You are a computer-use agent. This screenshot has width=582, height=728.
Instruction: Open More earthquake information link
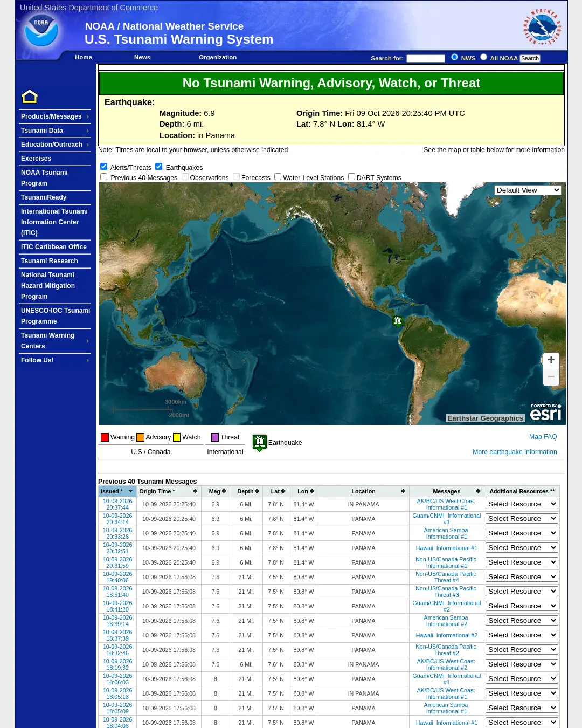(515, 452)
